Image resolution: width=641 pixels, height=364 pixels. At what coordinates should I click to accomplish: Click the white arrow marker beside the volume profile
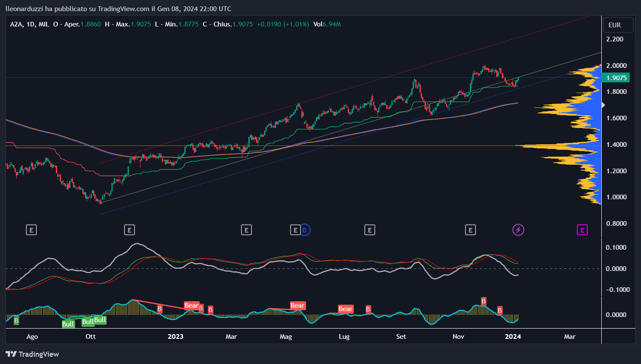(603, 105)
